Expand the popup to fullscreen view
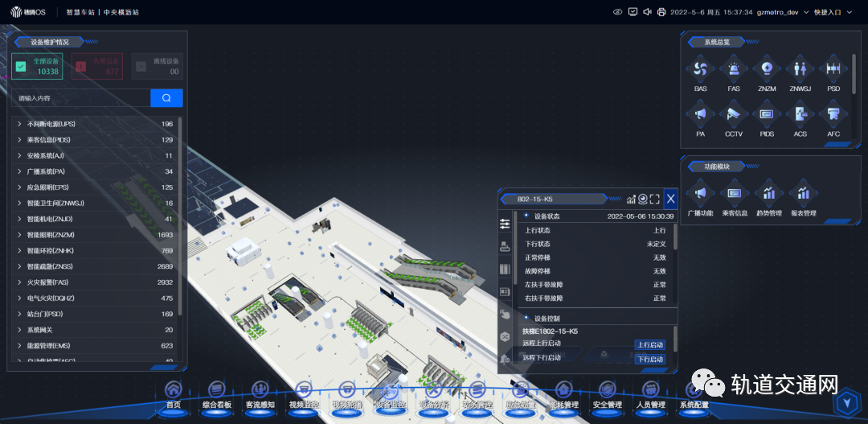The height and width of the screenshot is (424, 868). [x=655, y=199]
